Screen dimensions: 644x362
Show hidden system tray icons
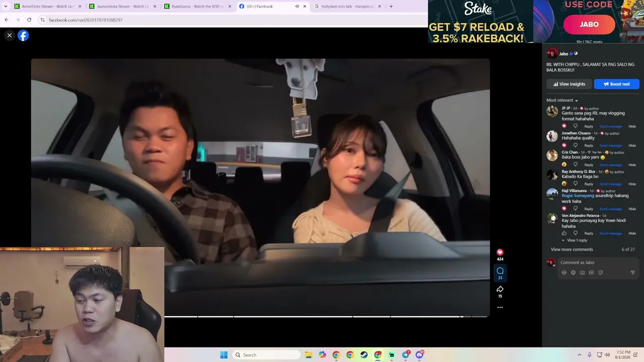point(579,355)
